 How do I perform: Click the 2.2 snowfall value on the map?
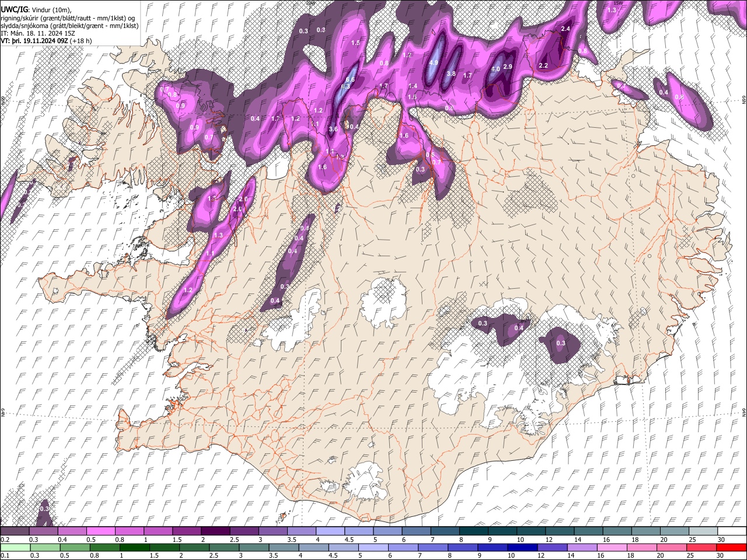click(x=543, y=65)
